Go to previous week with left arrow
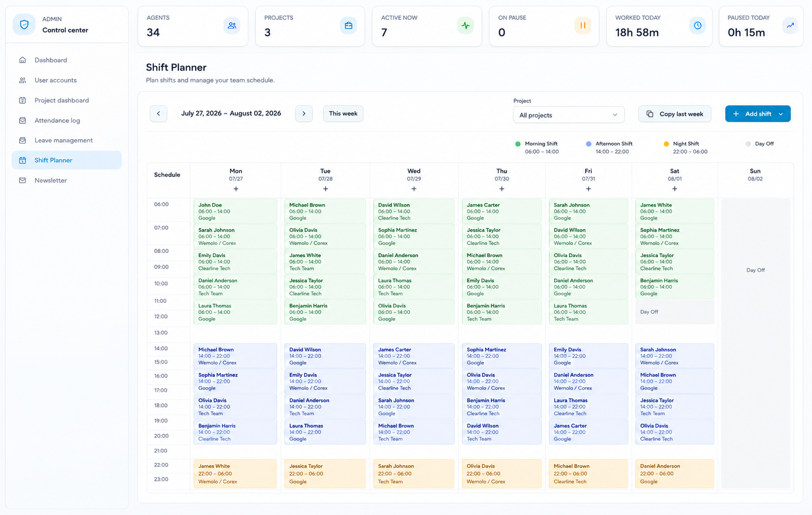The width and height of the screenshot is (812, 515). coord(158,113)
